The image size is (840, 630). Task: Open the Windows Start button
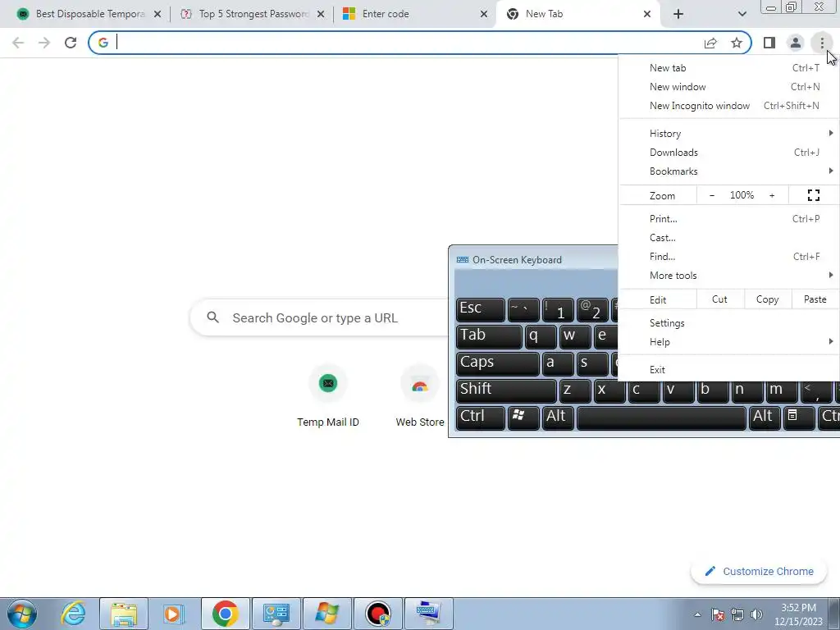tap(22, 614)
